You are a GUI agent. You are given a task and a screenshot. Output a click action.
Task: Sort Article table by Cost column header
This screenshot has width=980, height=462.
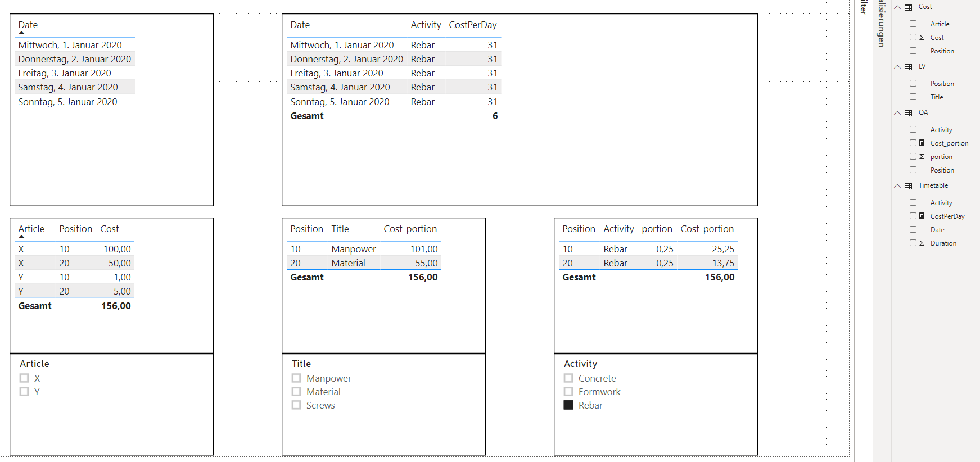[110, 229]
